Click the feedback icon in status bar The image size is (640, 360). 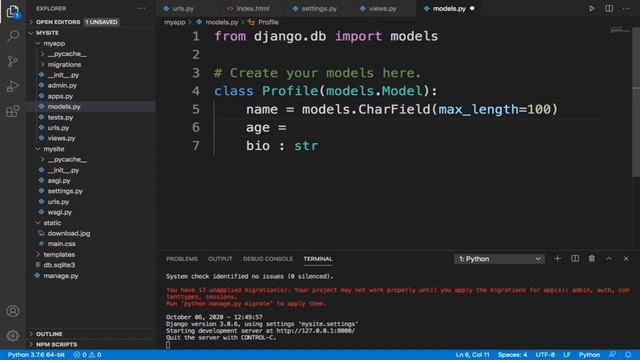tap(612, 355)
